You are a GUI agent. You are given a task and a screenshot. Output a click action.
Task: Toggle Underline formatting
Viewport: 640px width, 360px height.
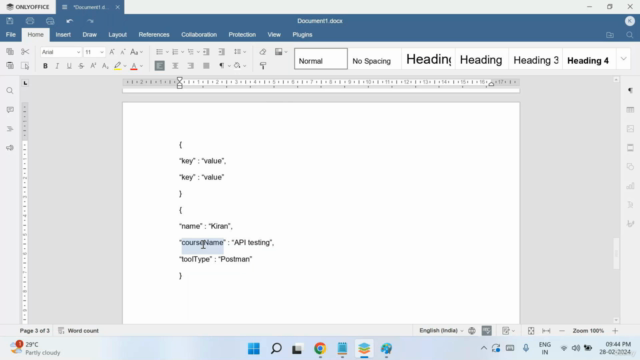(x=69, y=66)
